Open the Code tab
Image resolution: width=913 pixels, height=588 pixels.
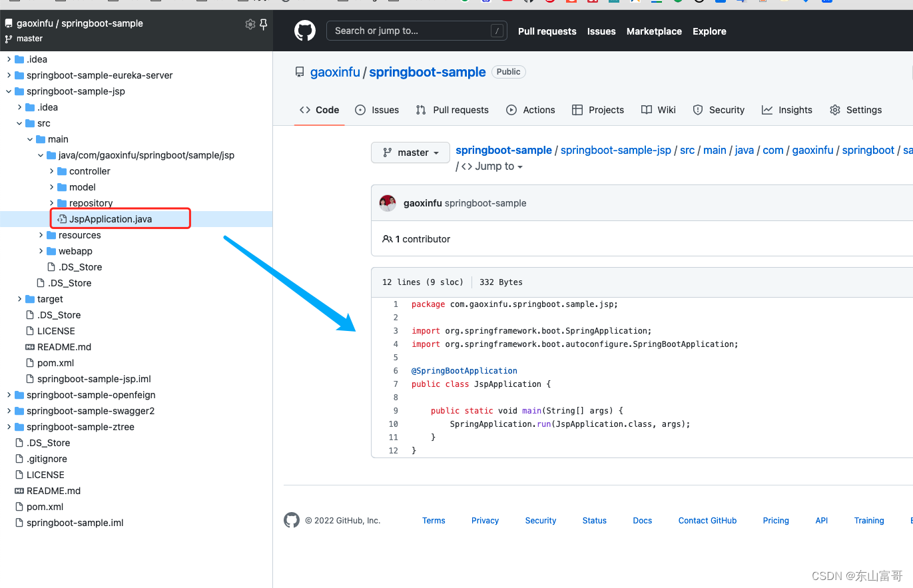319,110
